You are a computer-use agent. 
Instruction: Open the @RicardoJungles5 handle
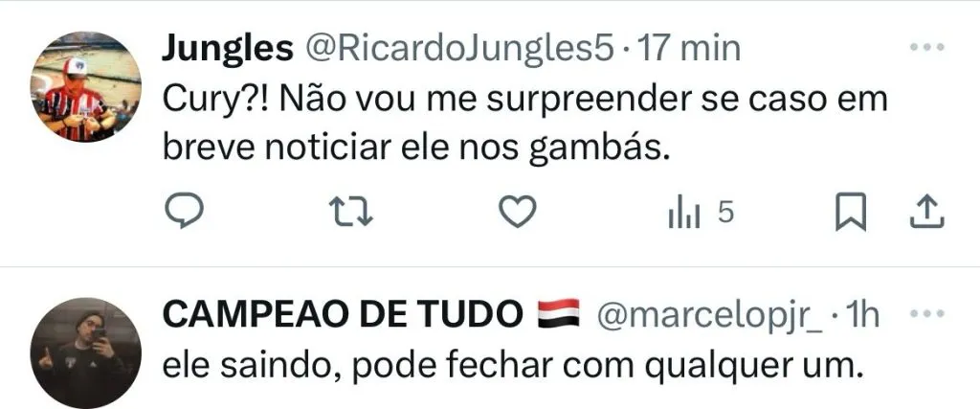click(459, 49)
